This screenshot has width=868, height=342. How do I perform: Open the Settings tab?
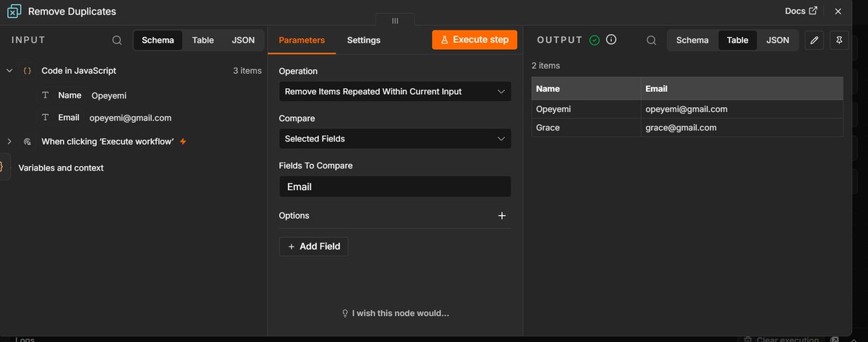(x=364, y=40)
